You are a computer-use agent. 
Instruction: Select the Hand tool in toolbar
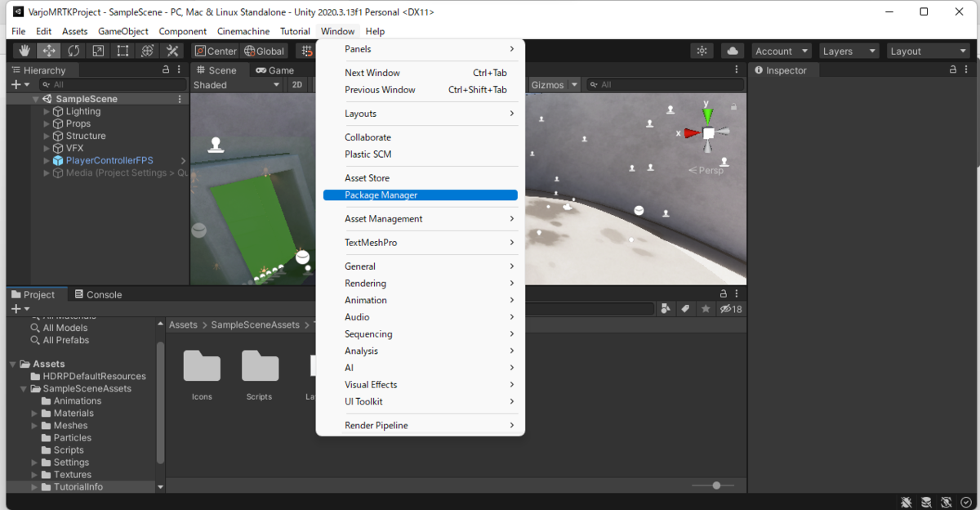24,51
